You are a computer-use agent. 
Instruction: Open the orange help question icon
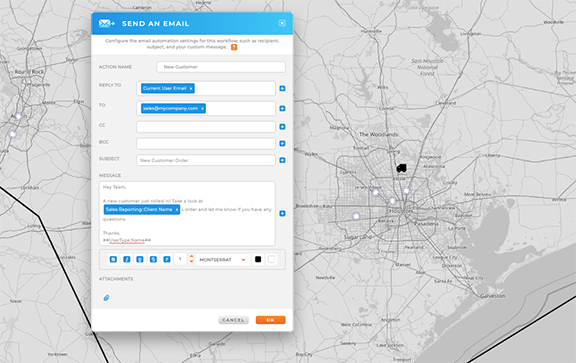[x=234, y=47]
